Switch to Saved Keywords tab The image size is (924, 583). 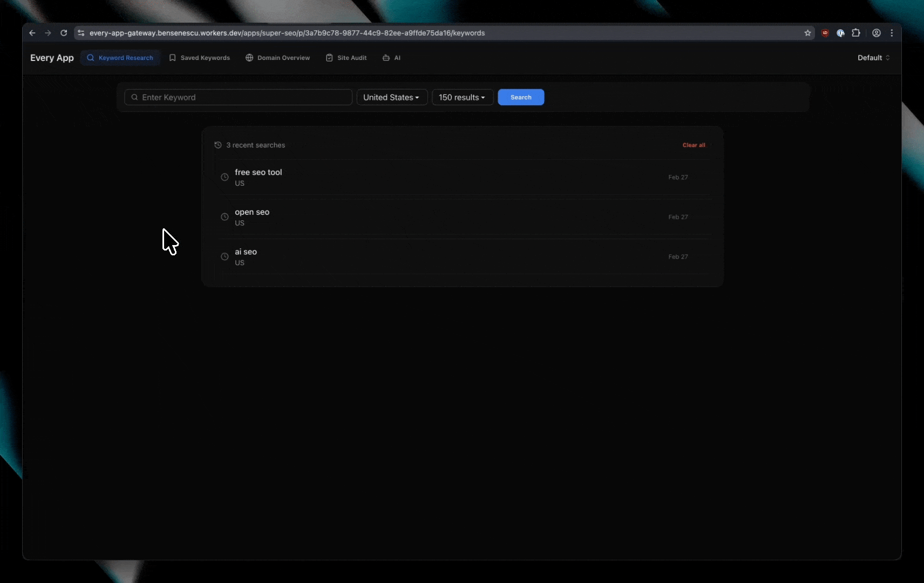(200, 58)
